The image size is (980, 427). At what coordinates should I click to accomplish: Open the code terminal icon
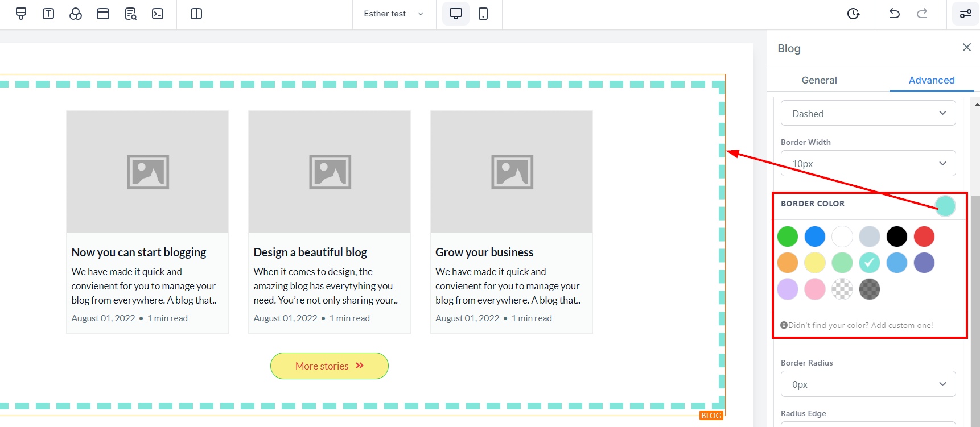[158, 14]
